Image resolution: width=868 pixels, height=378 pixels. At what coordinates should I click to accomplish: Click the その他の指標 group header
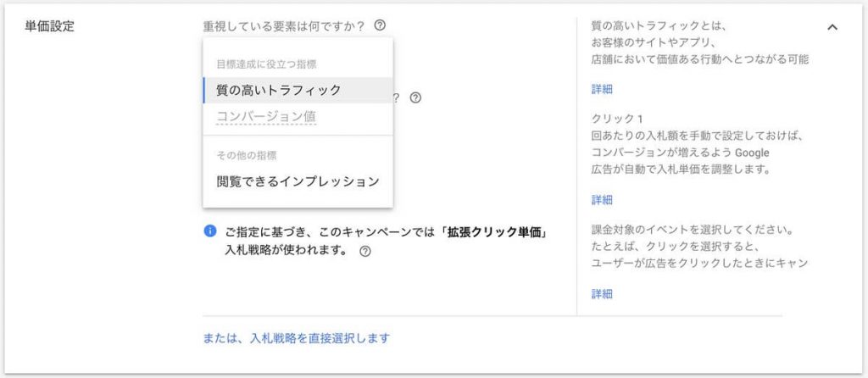tap(247, 155)
